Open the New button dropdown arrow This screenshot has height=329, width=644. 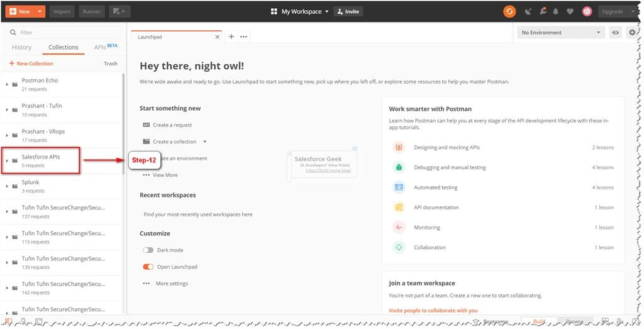coord(40,11)
